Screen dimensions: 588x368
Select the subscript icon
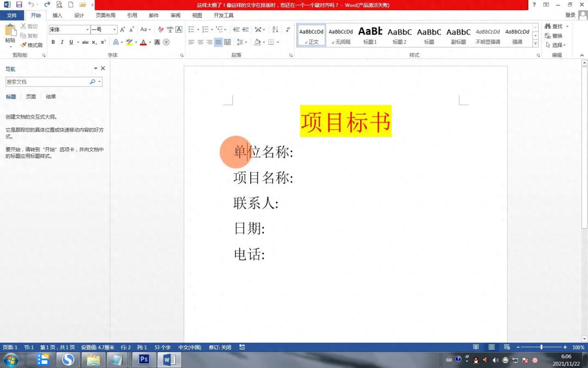click(x=95, y=42)
